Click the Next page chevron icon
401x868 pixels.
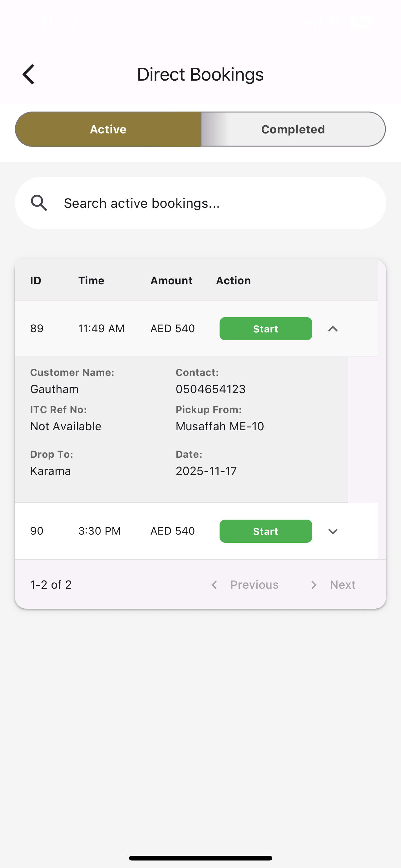(314, 585)
